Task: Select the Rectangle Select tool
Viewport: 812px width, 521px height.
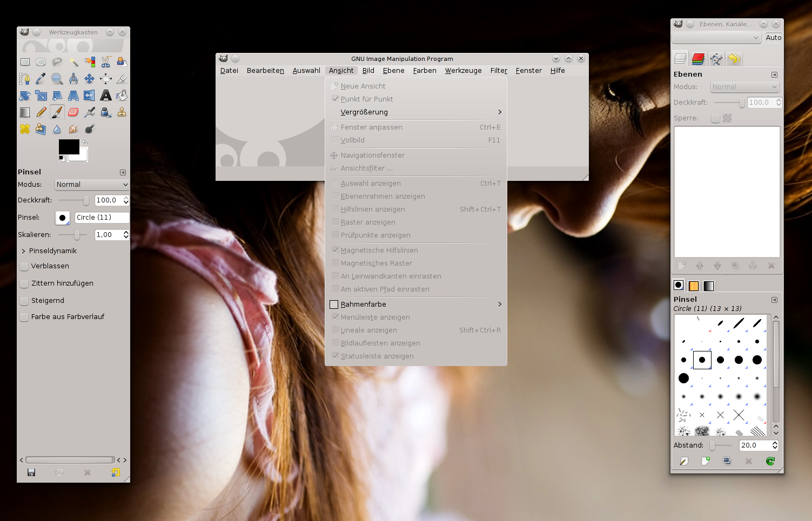Action: coord(25,62)
